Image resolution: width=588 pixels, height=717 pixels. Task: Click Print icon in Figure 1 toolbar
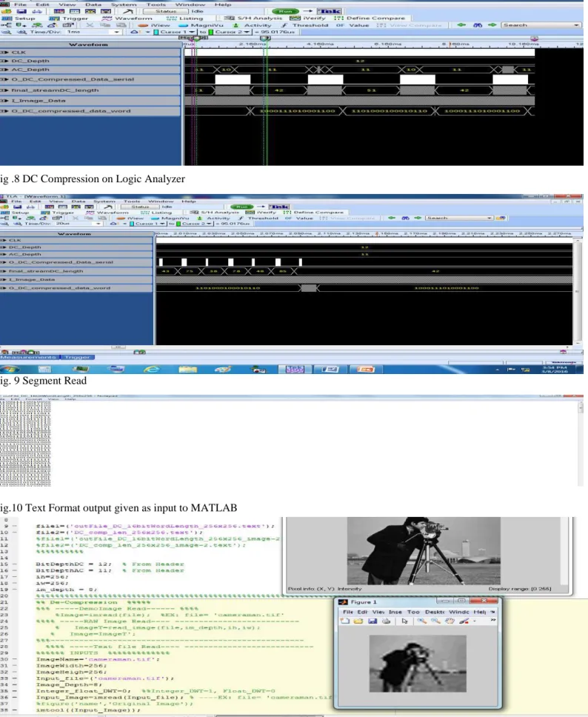point(386,621)
